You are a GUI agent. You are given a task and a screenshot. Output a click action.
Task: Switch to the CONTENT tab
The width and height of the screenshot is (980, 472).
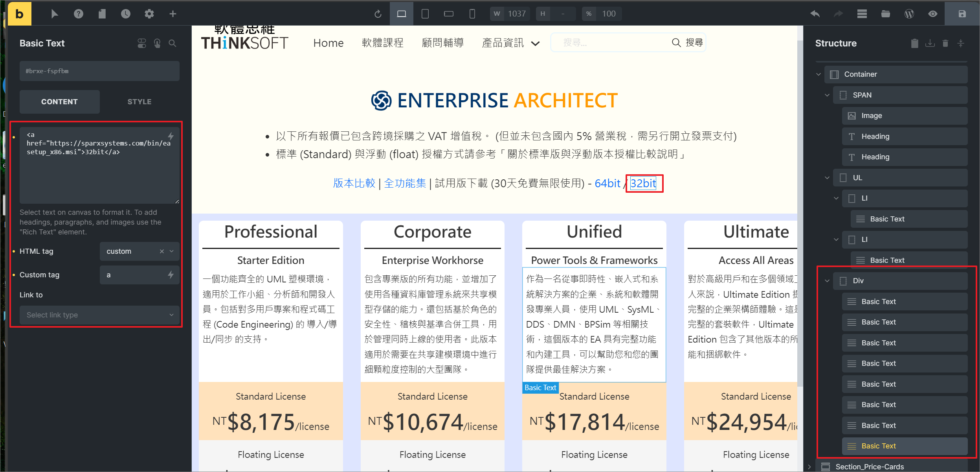(x=60, y=102)
